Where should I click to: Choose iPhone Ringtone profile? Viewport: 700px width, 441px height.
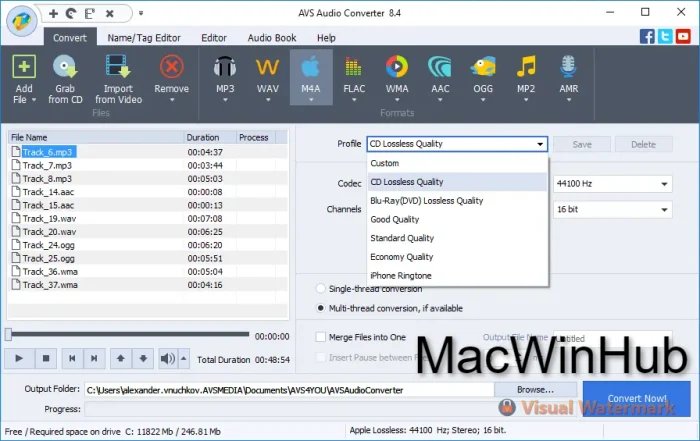tap(457, 276)
